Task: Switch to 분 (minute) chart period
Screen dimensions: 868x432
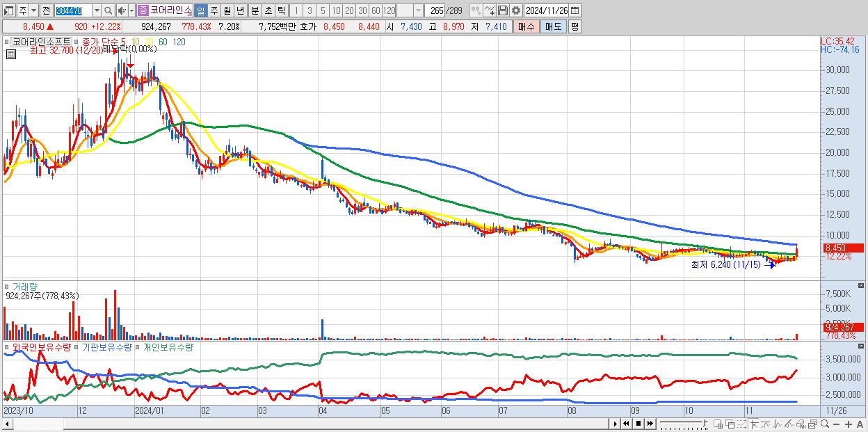Action: 255,10
